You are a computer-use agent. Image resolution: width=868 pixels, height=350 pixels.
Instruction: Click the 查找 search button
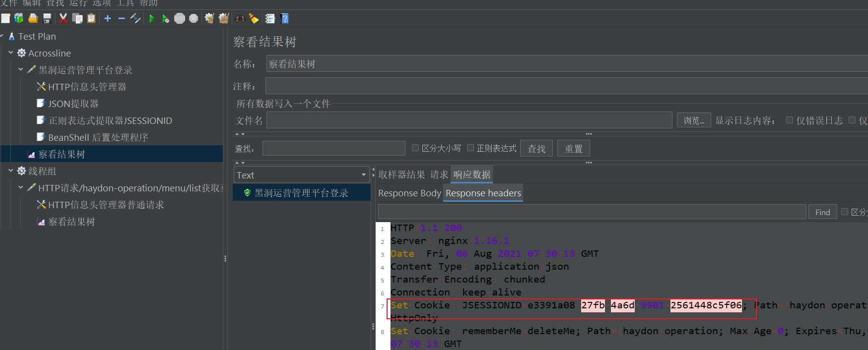pyautogui.click(x=536, y=148)
